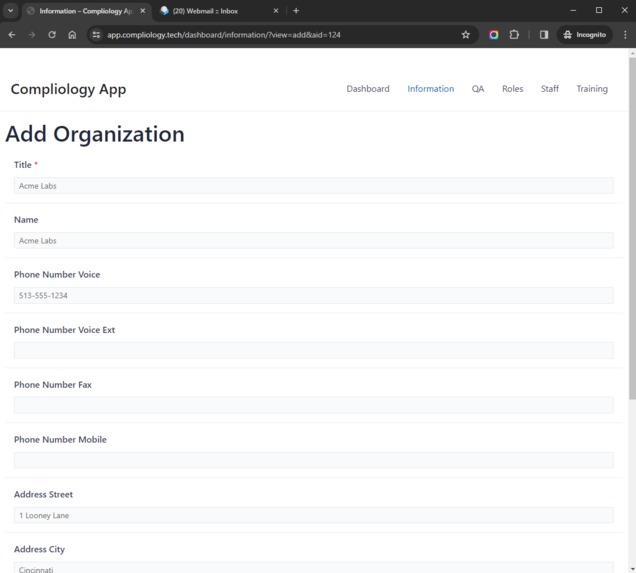Click the Phone Number Mobile field
This screenshot has width=636, height=573.
(314, 460)
